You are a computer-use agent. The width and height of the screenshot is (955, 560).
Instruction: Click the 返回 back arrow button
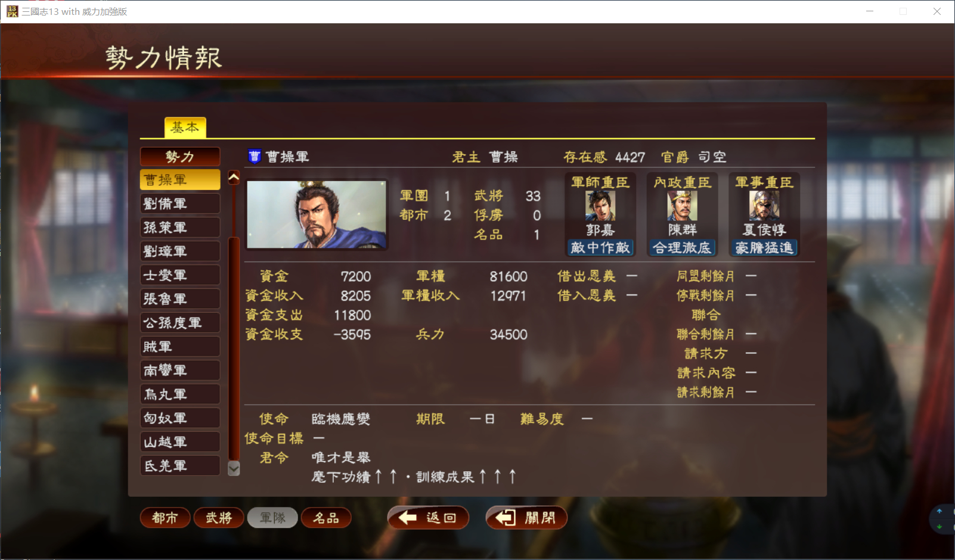[428, 518]
